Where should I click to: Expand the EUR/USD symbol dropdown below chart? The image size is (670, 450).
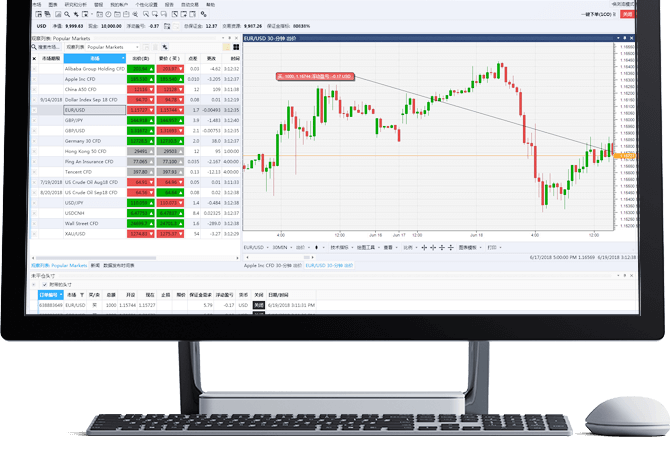click(x=268, y=246)
